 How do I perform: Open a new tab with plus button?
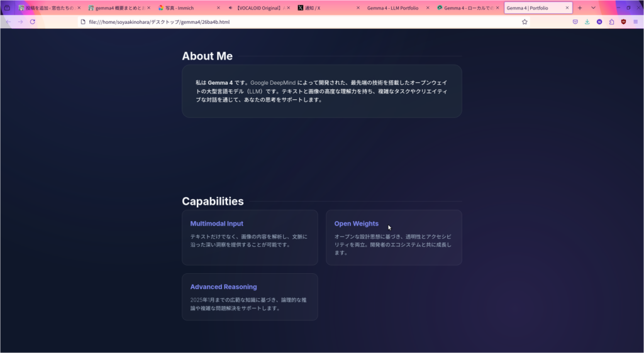(x=580, y=8)
